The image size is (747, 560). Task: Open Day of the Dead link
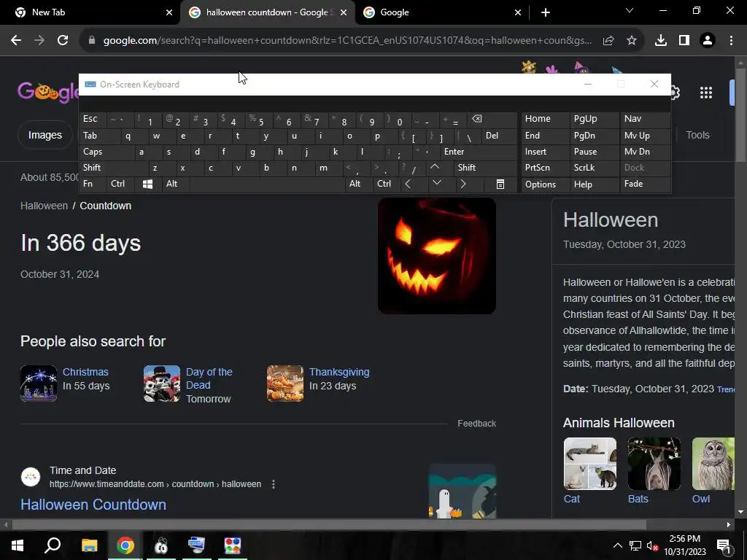(x=209, y=378)
